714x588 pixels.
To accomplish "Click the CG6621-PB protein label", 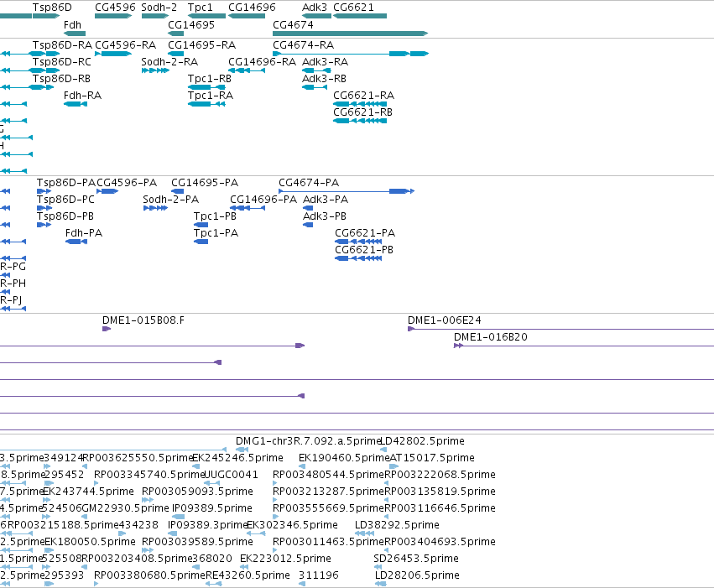I will tap(364, 250).
